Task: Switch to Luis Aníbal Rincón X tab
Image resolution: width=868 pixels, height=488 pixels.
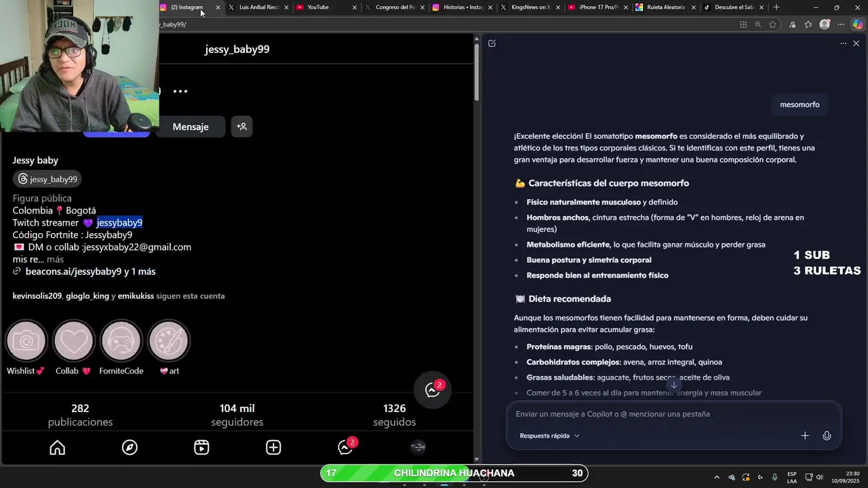Action: pos(258,7)
